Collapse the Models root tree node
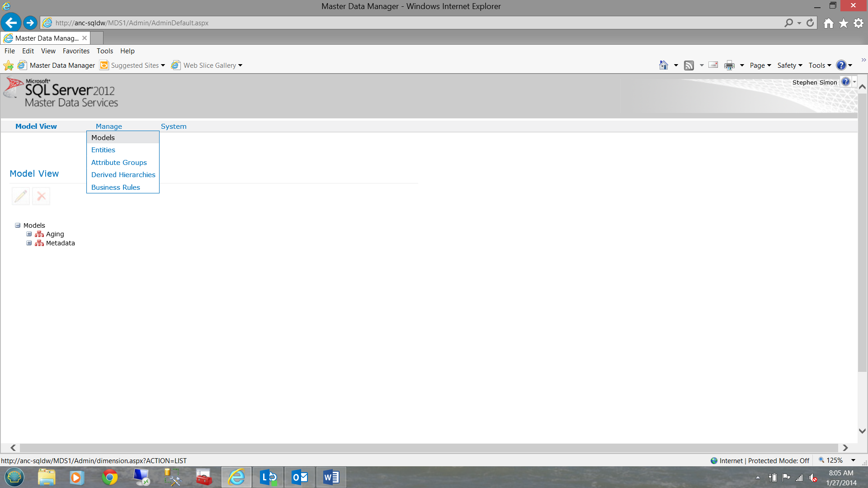868x488 pixels. tap(18, 225)
